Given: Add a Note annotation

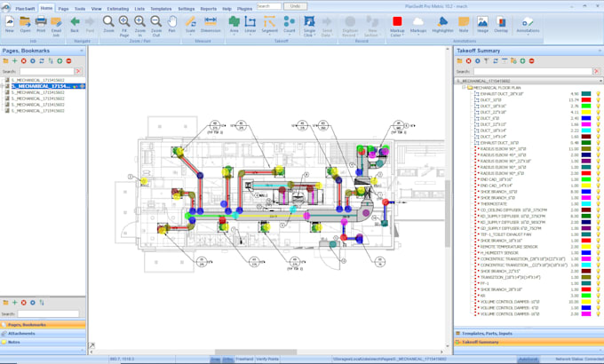Looking at the screenshot, I should pos(464,22).
